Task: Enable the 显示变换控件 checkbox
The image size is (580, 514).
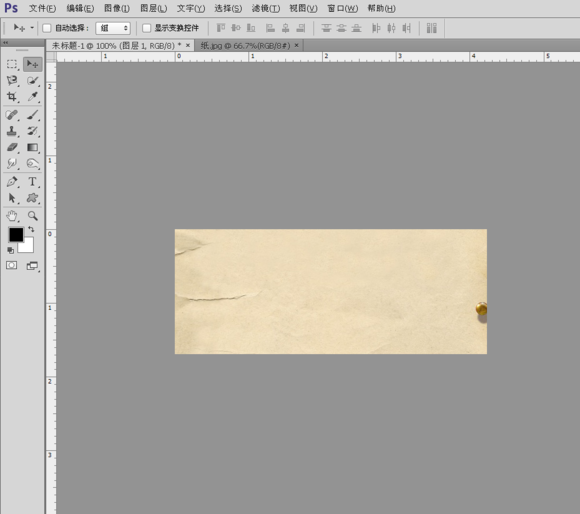Action: point(147,28)
